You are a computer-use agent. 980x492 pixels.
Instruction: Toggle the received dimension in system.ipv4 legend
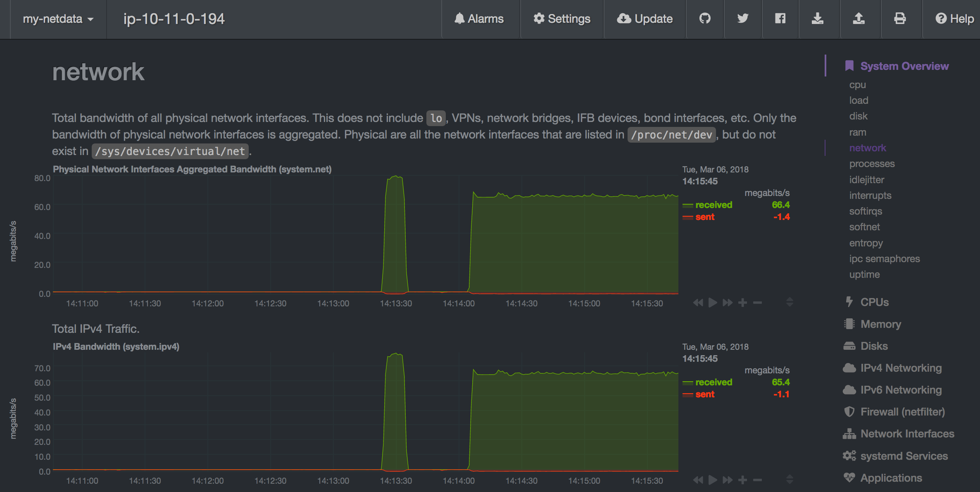[x=714, y=382]
